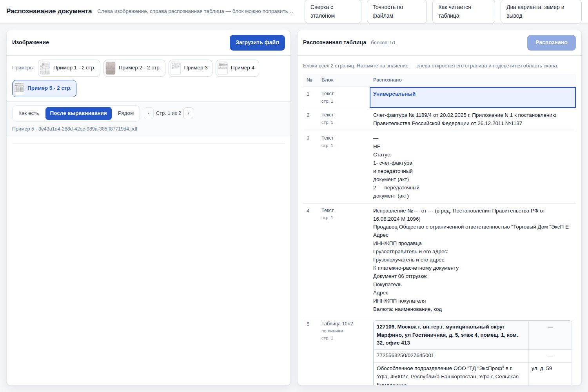Screen dimensions: 588x392
Task: Choose the "Пример 4" sample
Action: [237, 68]
